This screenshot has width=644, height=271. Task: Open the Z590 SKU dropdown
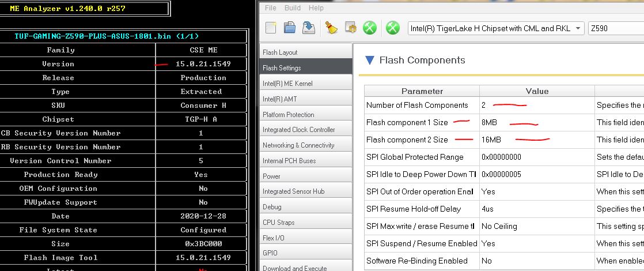pyautogui.click(x=616, y=28)
